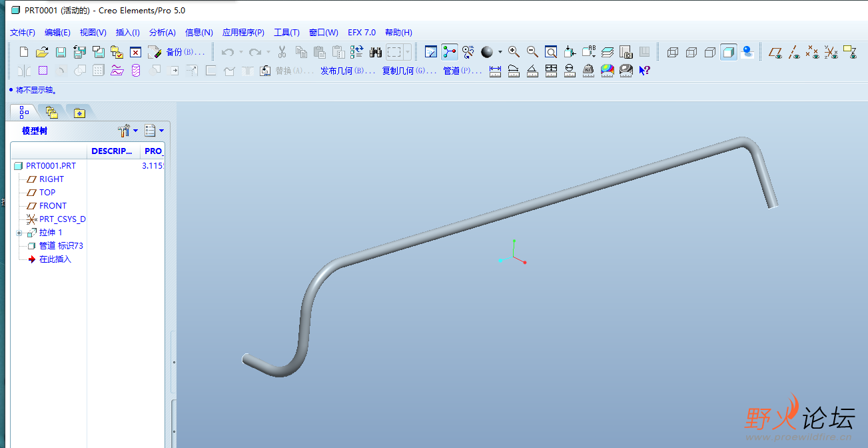Open the selection box dropdown arrow
868x448 pixels.
408,52
